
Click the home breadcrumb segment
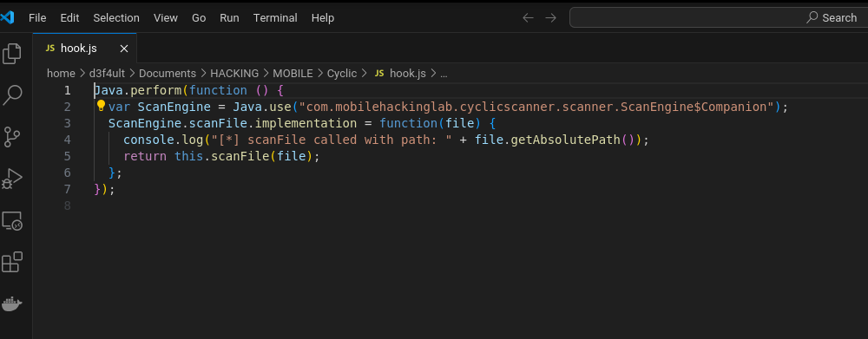61,73
